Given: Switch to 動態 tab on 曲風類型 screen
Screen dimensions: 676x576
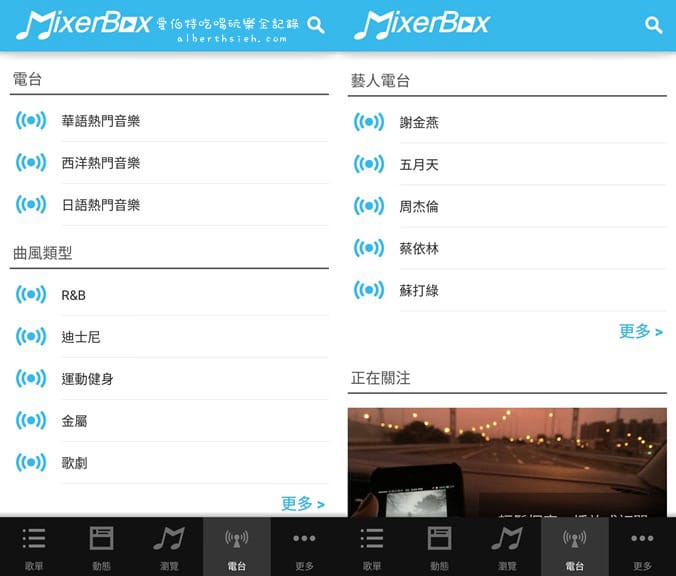Looking at the screenshot, I should 101,547.
